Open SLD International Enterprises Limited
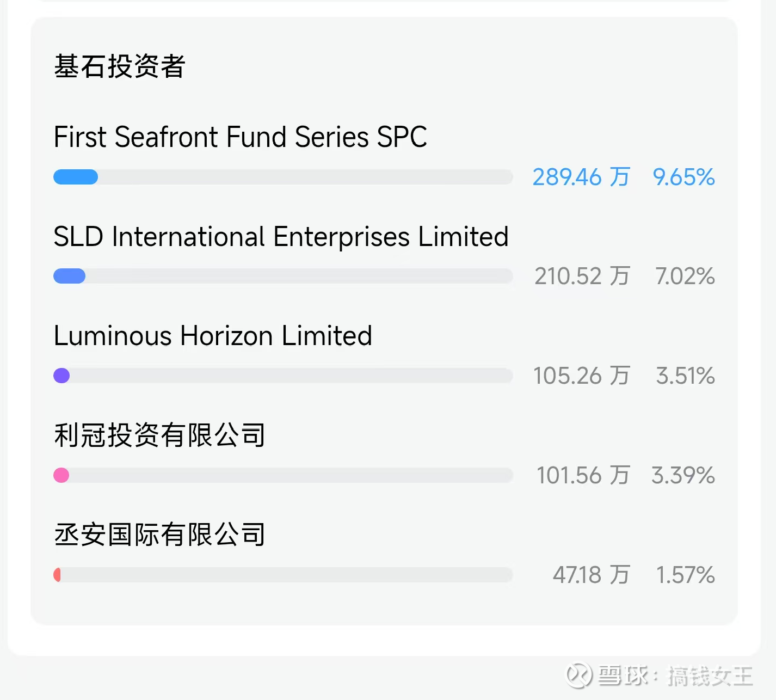The width and height of the screenshot is (776, 700). pyautogui.click(x=281, y=237)
